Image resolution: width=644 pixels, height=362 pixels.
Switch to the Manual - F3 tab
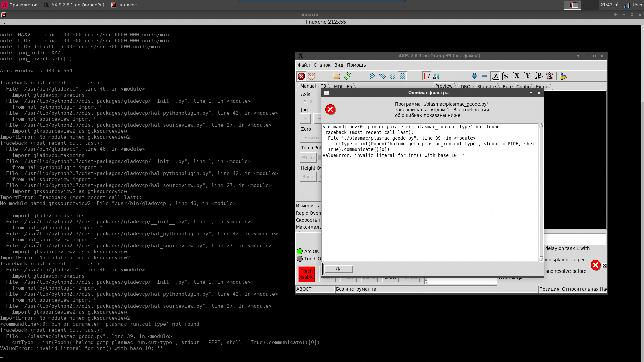[313, 86]
